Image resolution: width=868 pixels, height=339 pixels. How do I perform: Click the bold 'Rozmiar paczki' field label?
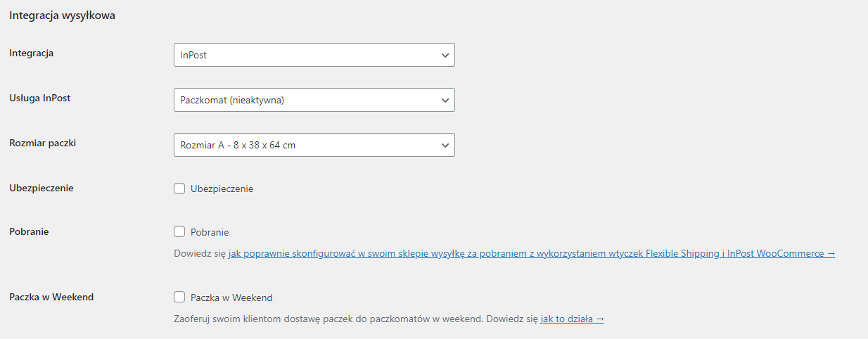click(42, 143)
